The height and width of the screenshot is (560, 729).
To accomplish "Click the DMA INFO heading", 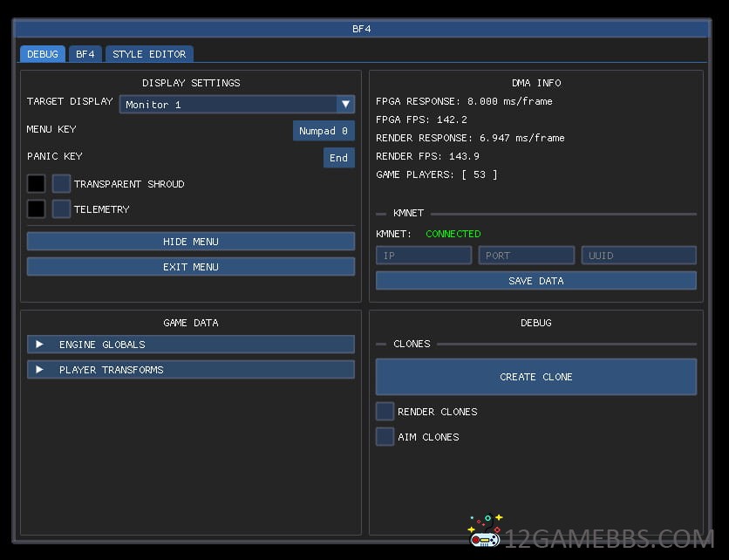I will pos(536,83).
